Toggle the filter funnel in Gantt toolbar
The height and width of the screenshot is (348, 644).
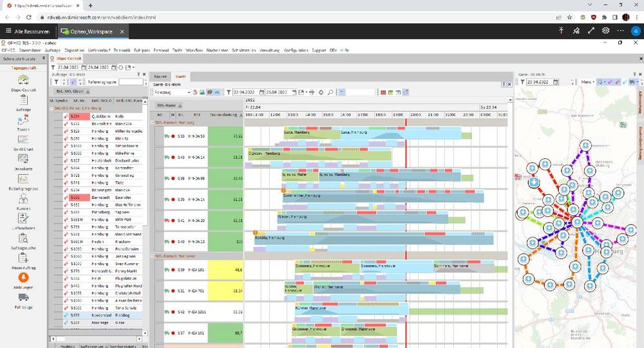click(228, 92)
